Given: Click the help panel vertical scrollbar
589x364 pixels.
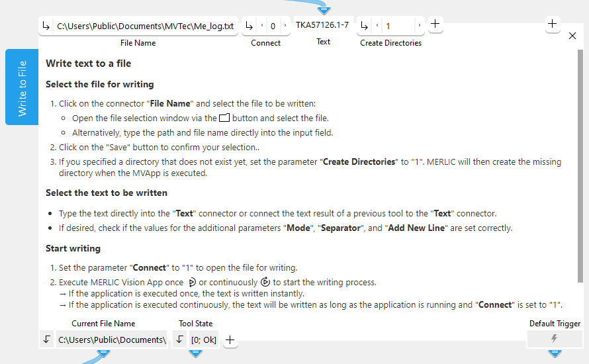Looking at the screenshot, I should click(x=580, y=165).
